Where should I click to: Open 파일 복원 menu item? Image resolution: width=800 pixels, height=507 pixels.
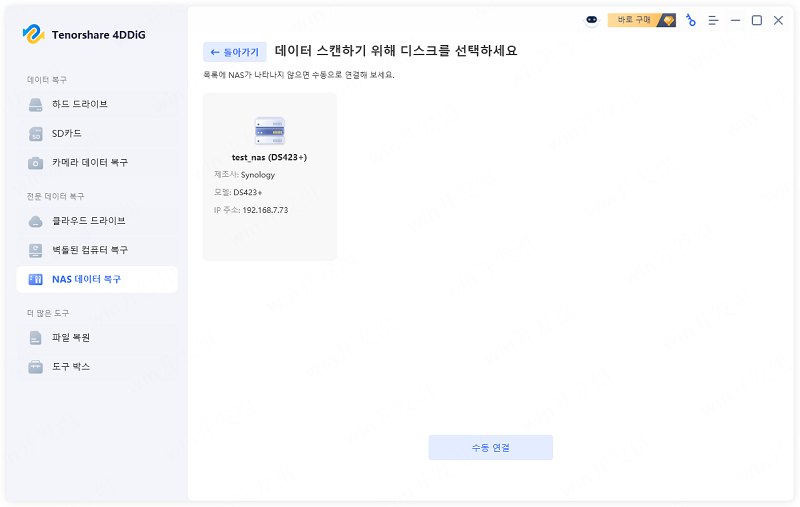[97, 338]
